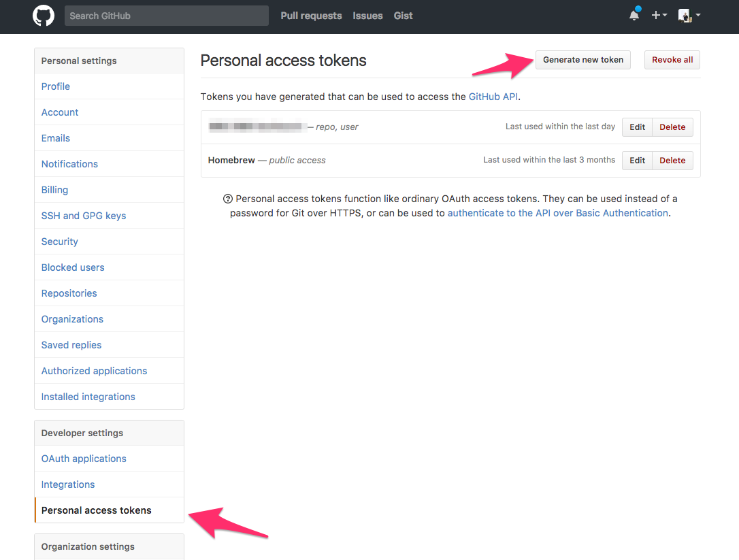Open Emails settings

pos(110,138)
